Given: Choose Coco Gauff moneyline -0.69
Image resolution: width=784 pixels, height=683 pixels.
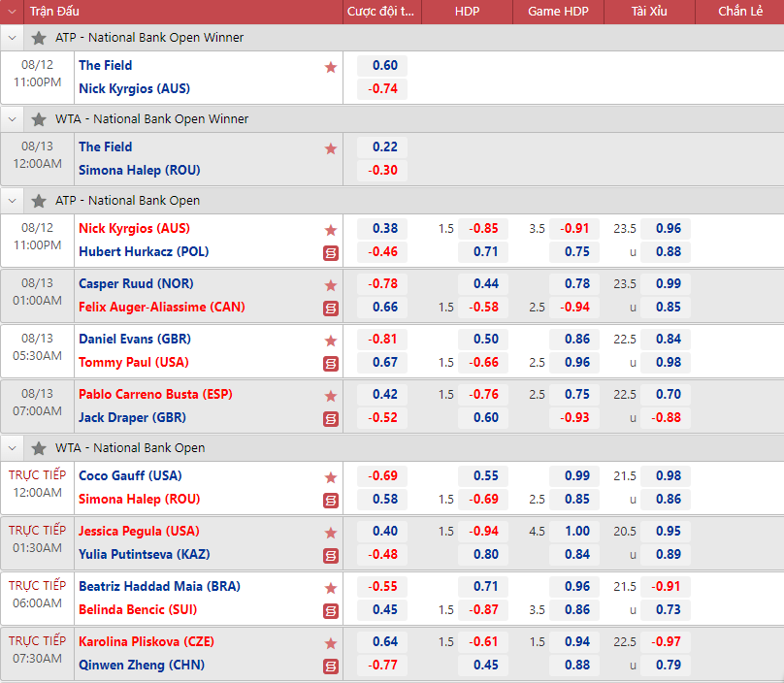Looking at the screenshot, I should click(382, 476).
